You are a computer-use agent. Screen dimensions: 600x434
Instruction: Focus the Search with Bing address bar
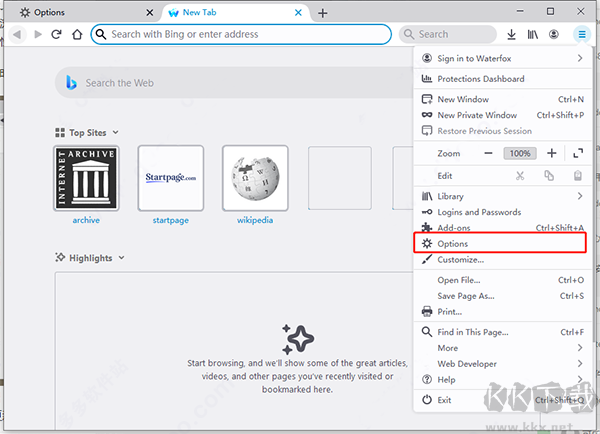pos(241,34)
